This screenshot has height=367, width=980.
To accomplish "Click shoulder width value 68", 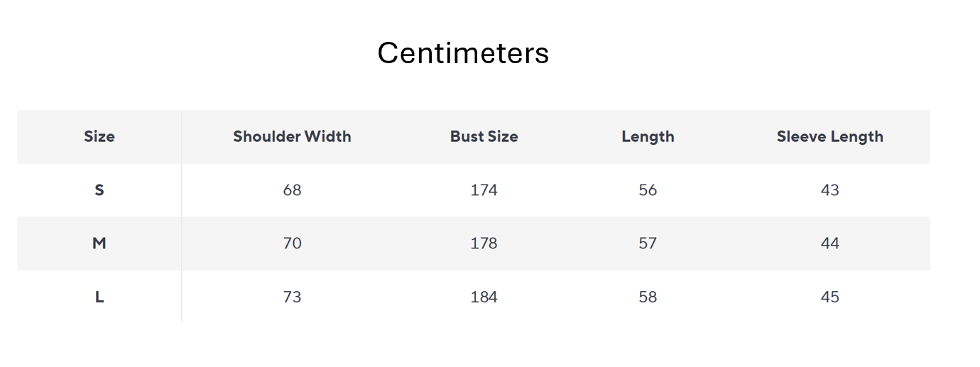I will click(x=292, y=190).
